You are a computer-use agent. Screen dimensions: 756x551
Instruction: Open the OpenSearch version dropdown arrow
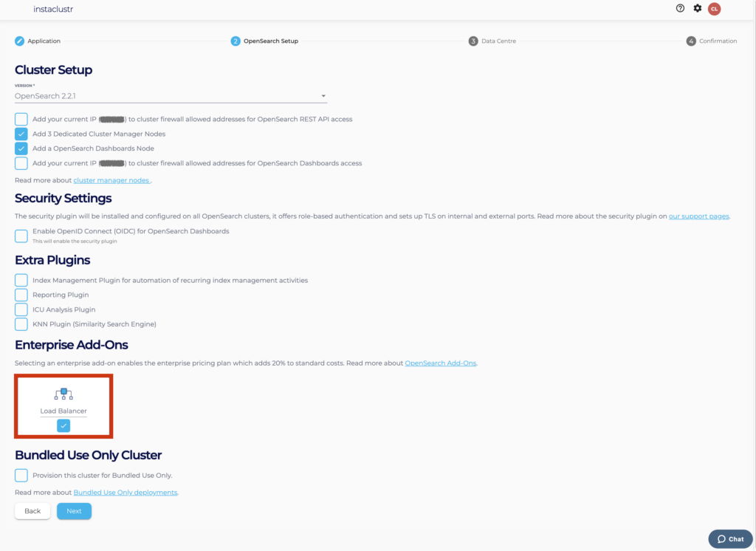pos(323,96)
